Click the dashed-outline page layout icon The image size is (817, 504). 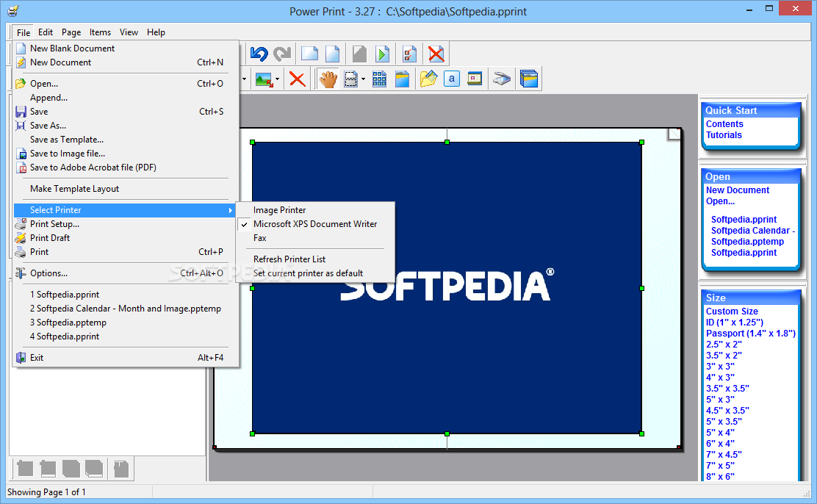coord(351,79)
